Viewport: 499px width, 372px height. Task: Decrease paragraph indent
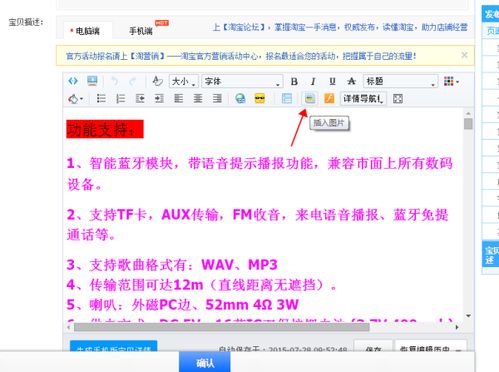(140, 99)
